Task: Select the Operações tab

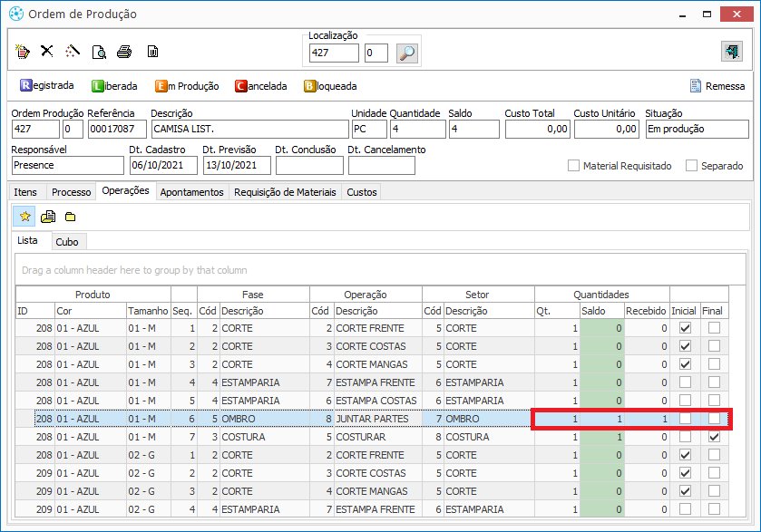Action: [x=126, y=190]
